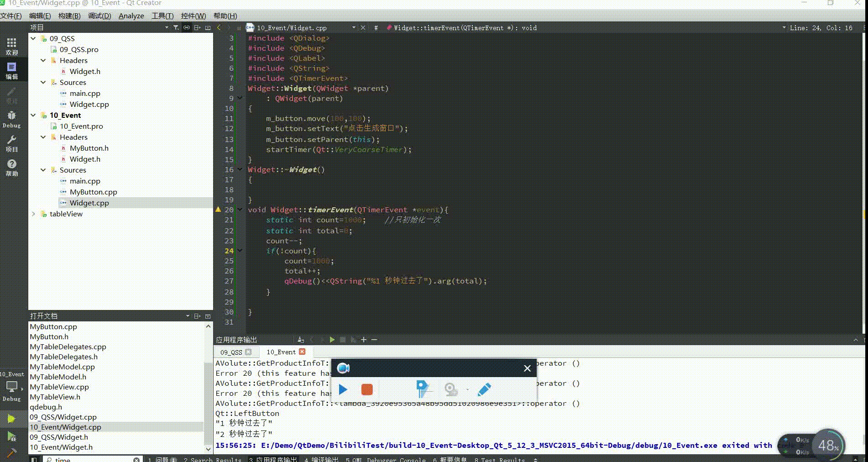Screen dimensions: 868x462
Task: Clear the locator search field text
Action: pyautogui.click(x=136, y=460)
